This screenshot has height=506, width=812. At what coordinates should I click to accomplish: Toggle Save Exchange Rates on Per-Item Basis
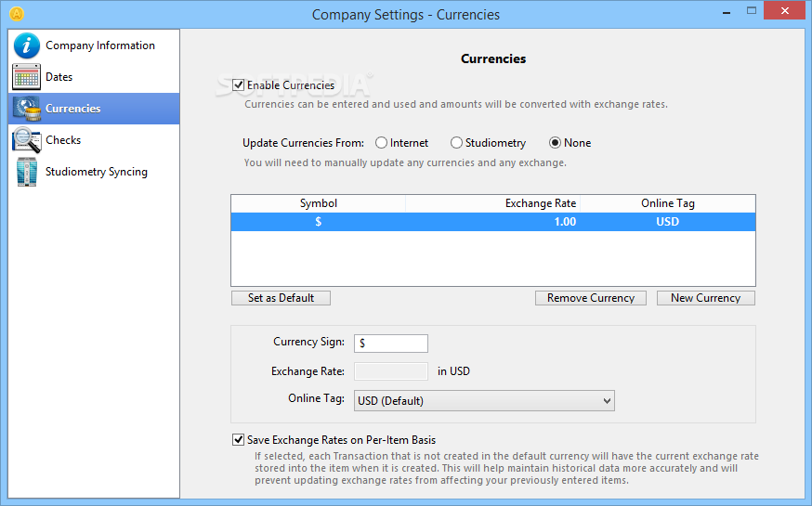point(238,440)
